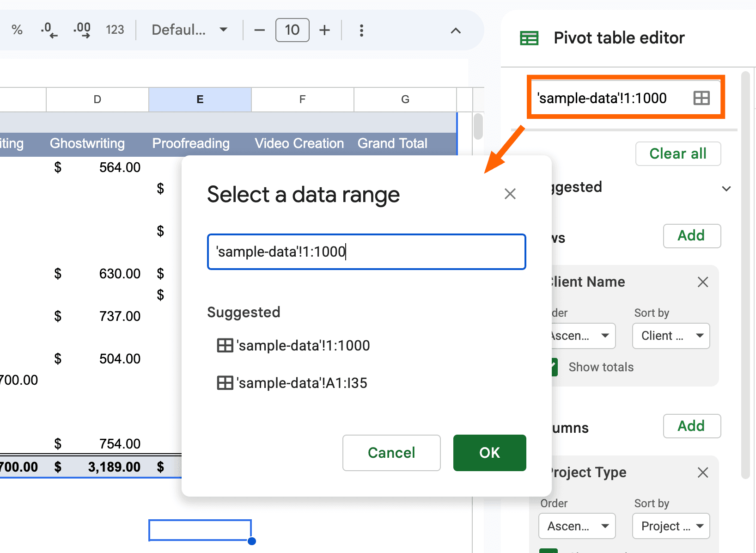Click the selected empty cell in column E

[x=200, y=530]
